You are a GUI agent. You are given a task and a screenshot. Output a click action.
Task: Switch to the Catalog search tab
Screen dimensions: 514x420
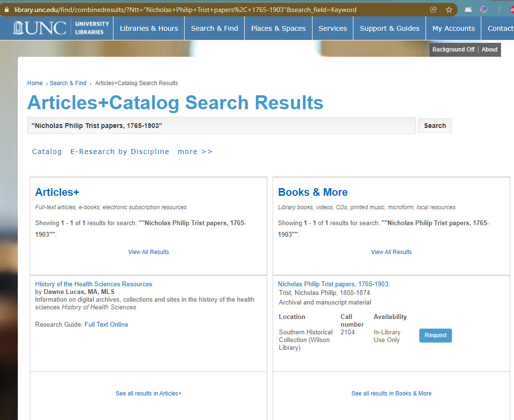point(47,152)
